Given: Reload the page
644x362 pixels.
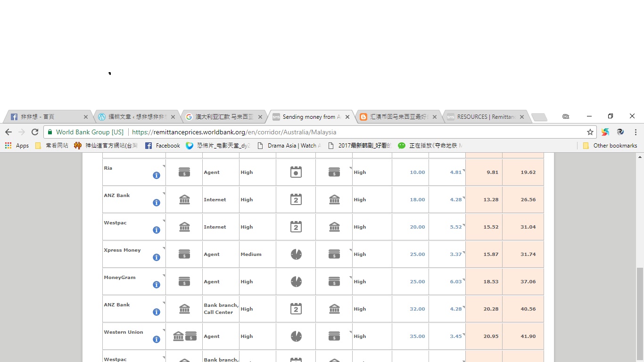Looking at the screenshot, I should click(35, 132).
